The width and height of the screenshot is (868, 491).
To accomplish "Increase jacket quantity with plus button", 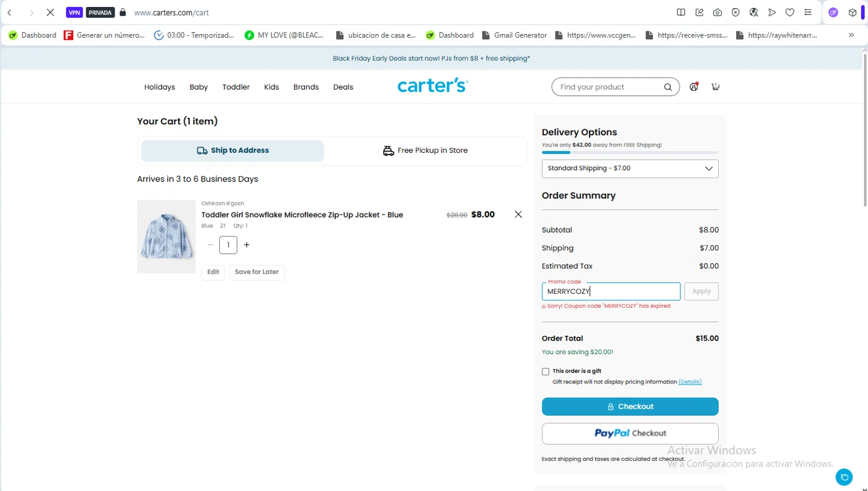I will coord(247,245).
